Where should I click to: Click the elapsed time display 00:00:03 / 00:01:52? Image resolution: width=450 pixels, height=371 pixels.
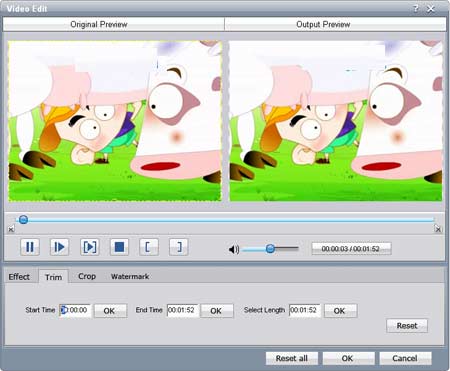coord(351,249)
